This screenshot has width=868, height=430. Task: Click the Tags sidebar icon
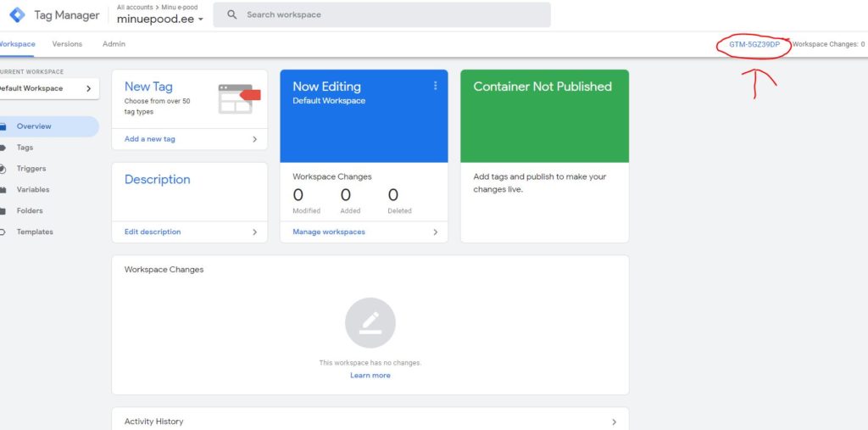(3, 148)
